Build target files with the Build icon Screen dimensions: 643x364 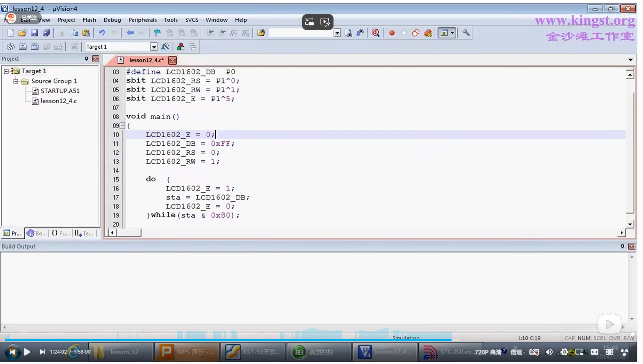tap(23, 47)
